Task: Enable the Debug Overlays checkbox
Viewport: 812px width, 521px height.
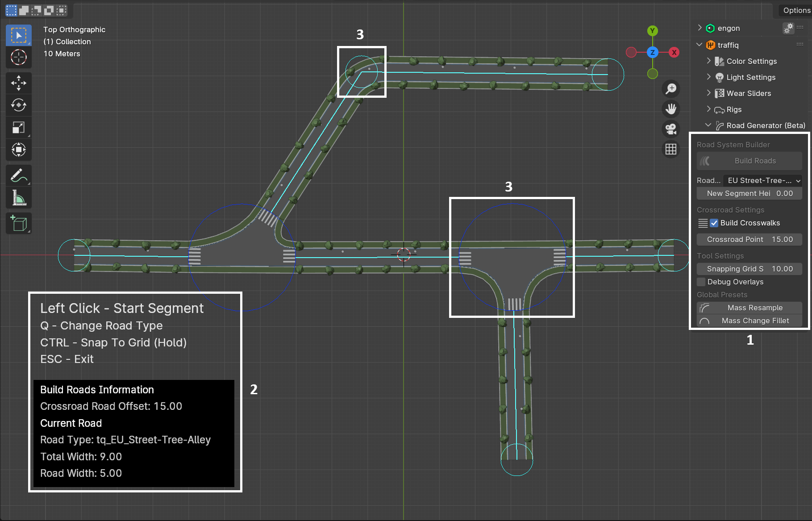Action: pyautogui.click(x=701, y=282)
